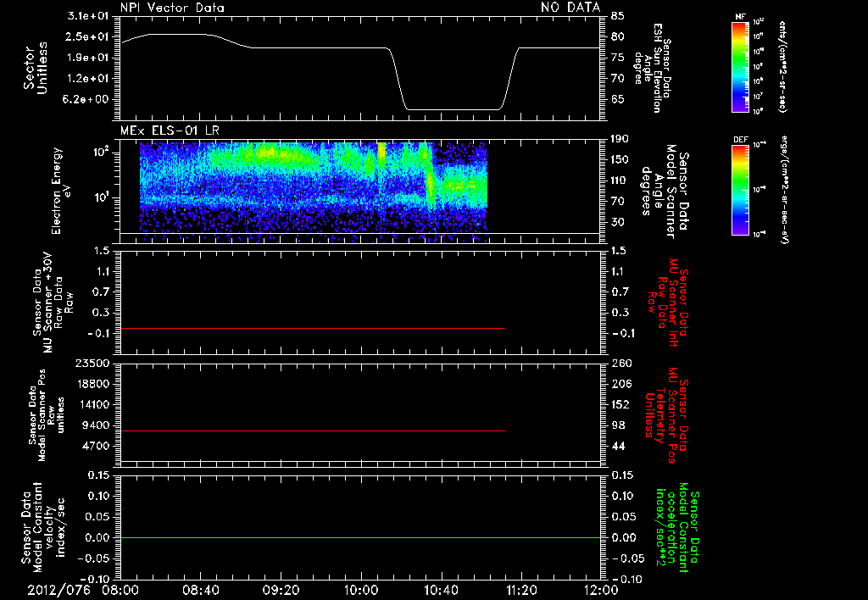Select the 'MEx ELS-01 LR' panel title
Screen dimensions: 868x600
tap(170, 131)
